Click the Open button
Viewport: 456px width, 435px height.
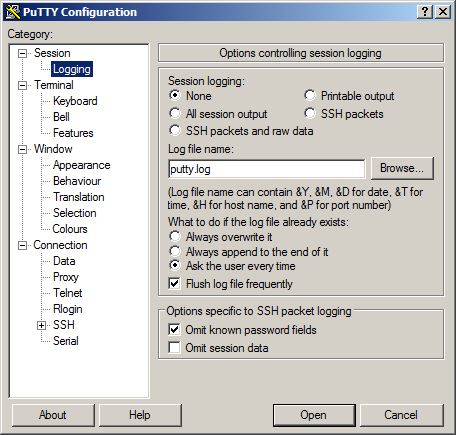314,415
